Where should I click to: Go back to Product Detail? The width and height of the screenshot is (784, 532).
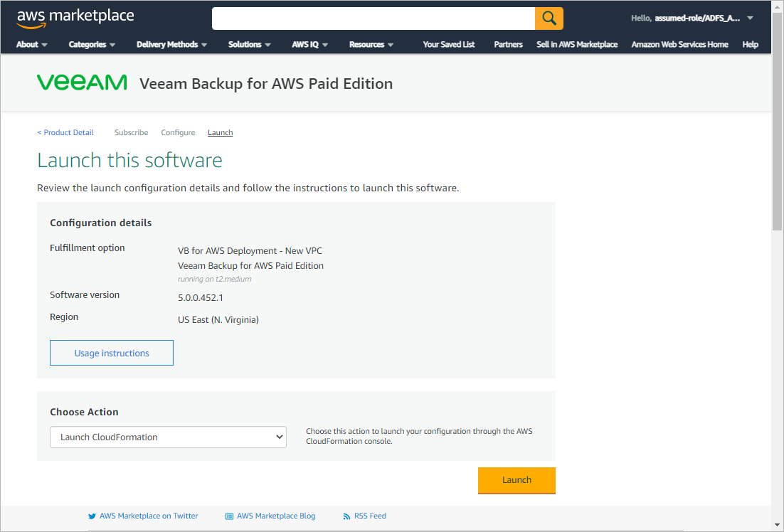click(x=65, y=132)
